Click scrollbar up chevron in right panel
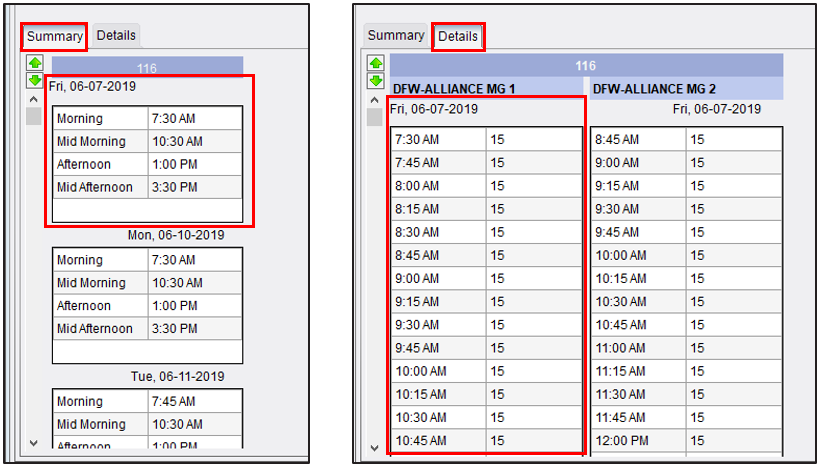 pyautogui.click(x=374, y=99)
